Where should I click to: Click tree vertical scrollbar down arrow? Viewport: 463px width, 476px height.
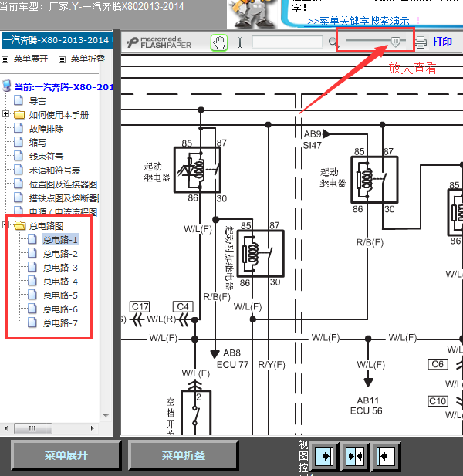[x=106, y=416]
